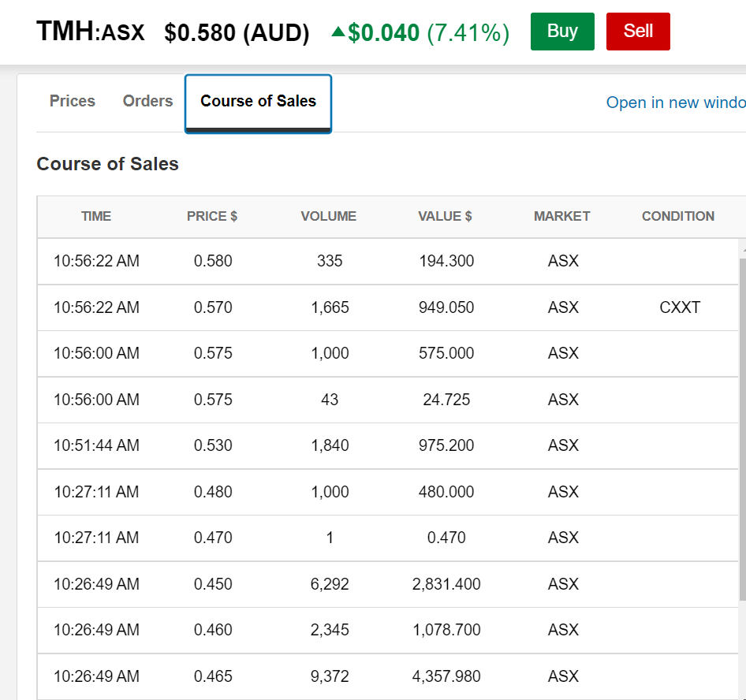Click the CONDITION column header
The height and width of the screenshot is (700, 746).
point(678,216)
